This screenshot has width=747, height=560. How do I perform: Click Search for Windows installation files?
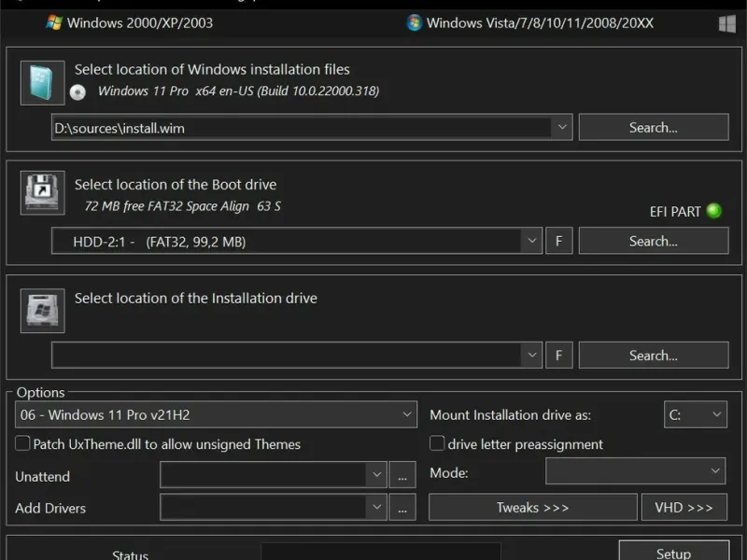pos(653,127)
